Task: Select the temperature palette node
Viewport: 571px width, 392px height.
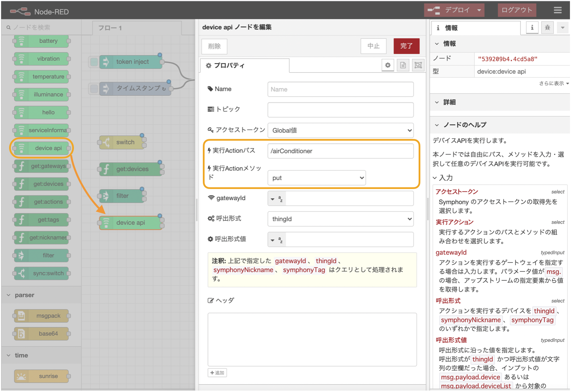Action: point(41,77)
